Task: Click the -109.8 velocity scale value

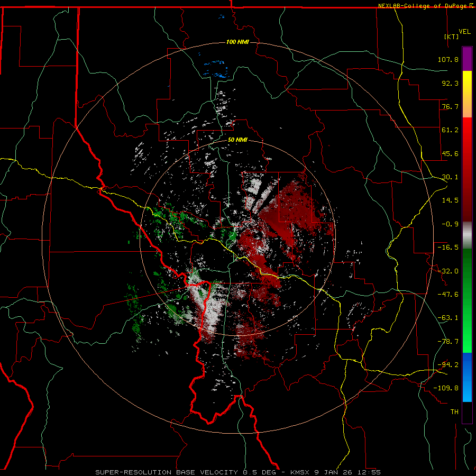Action: tap(446, 388)
